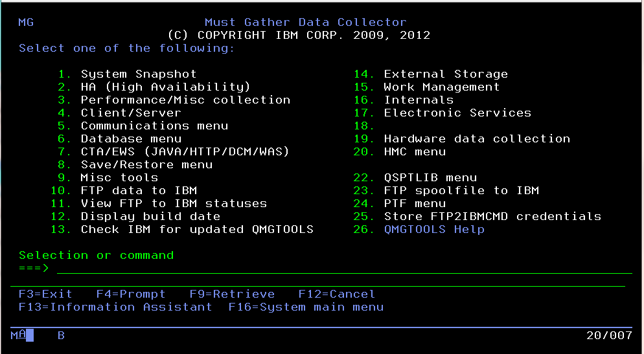Click the ===> command prompt arrow
Viewport: 644px width, 354px height.
[x=34, y=269]
